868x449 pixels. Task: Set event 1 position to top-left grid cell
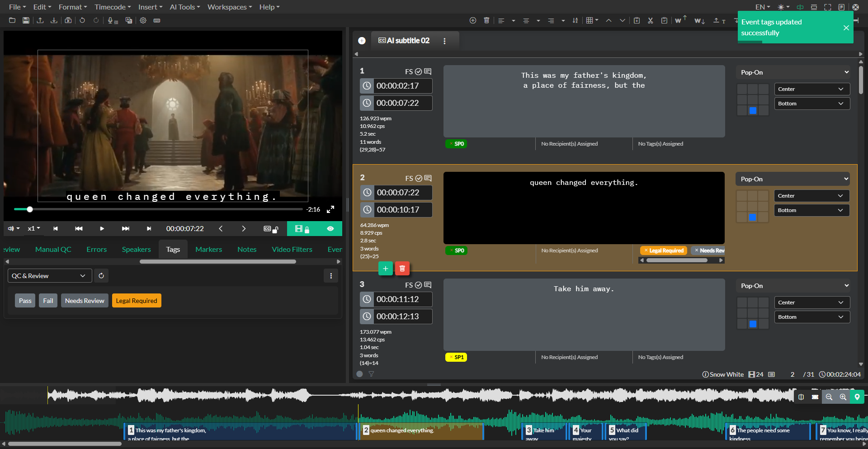pos(742,89)
